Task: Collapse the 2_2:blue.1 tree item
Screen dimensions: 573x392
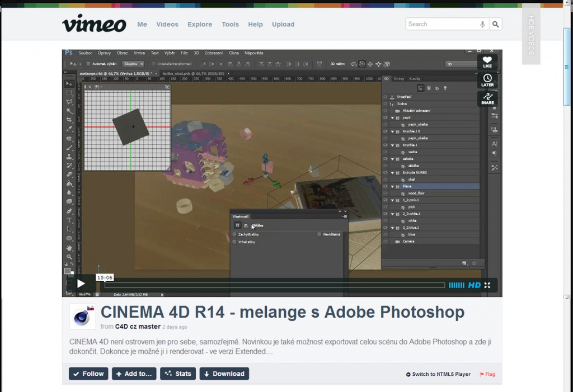Action: [x=392, y=228]
